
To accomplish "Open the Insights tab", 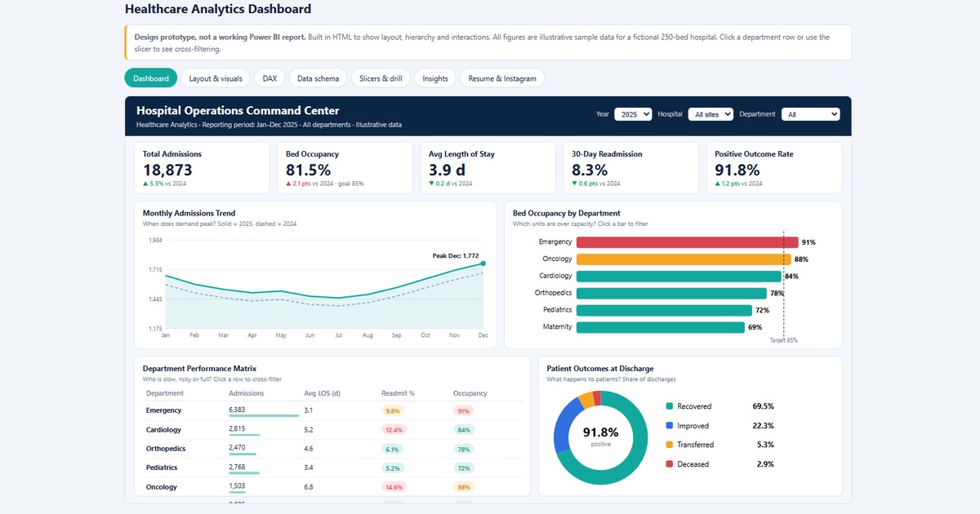I will click(435, 78).
